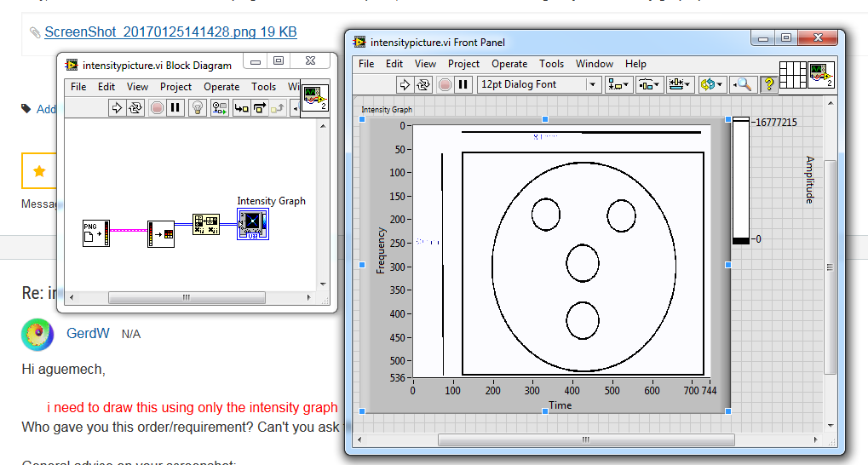Screen dimensions: 868x465
Task: Open the Search magnifier in Front Panel
Action: point(744,84)
